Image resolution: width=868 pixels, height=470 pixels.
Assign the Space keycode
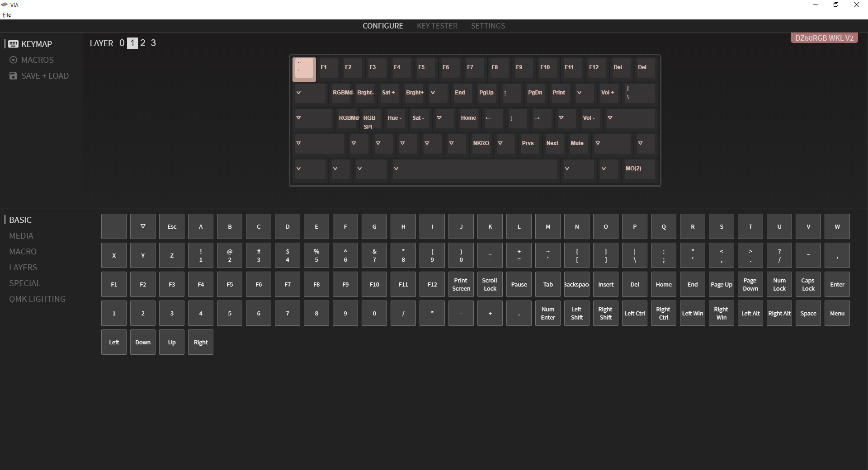coord(808,313)
